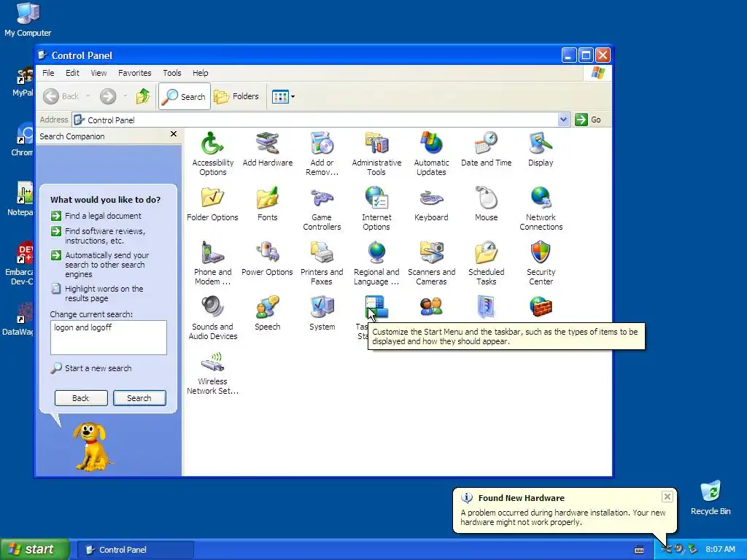Open Scheduled Tasks folder
This screenshot has height=560, width=747.
pyautogui.click(x=486, y=262)
